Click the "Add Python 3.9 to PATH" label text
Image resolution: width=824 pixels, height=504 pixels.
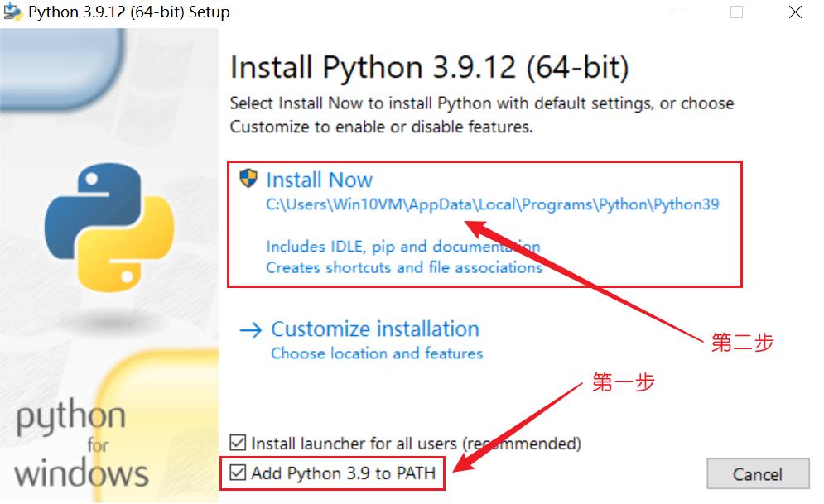point(344,473)
